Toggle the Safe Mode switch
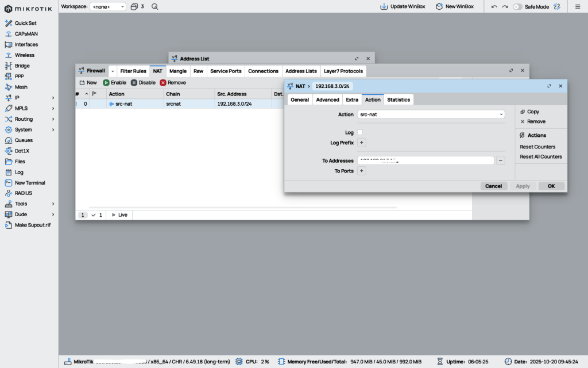 click(x=517, y=6)
